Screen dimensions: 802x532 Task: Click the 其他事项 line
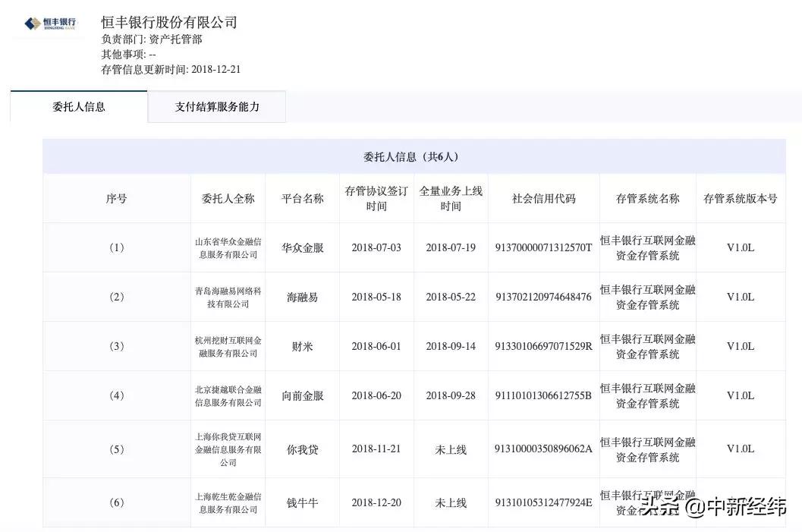click(128, 54)
